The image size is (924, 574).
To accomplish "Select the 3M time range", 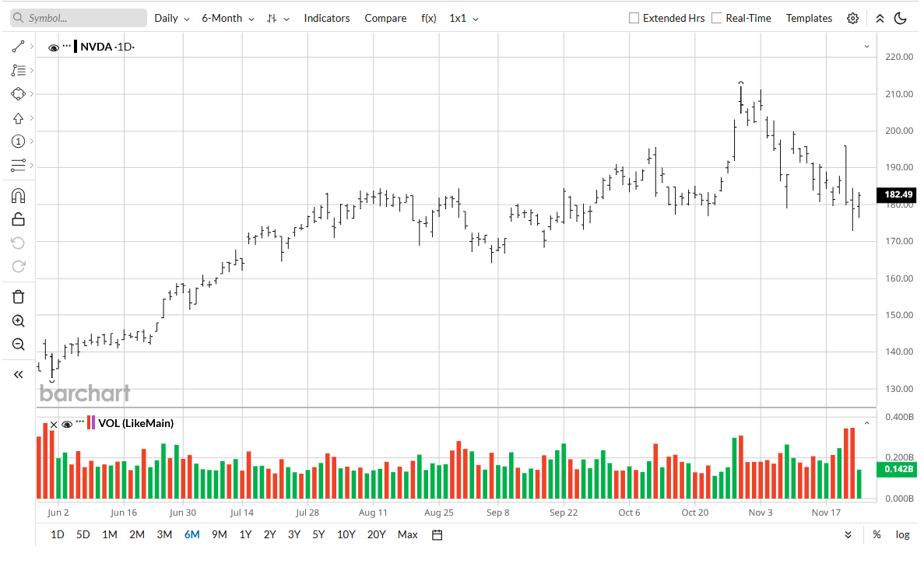I will point(164,535).
